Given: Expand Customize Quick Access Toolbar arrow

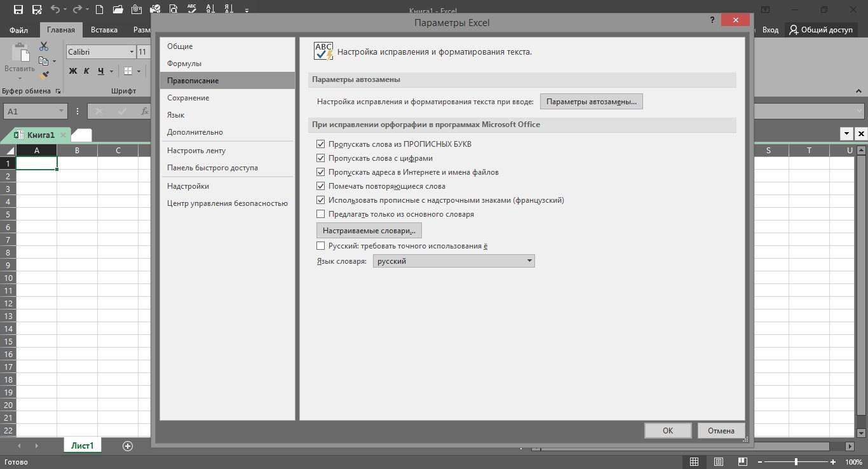Looking at the screenshot, I should [247, 10].
